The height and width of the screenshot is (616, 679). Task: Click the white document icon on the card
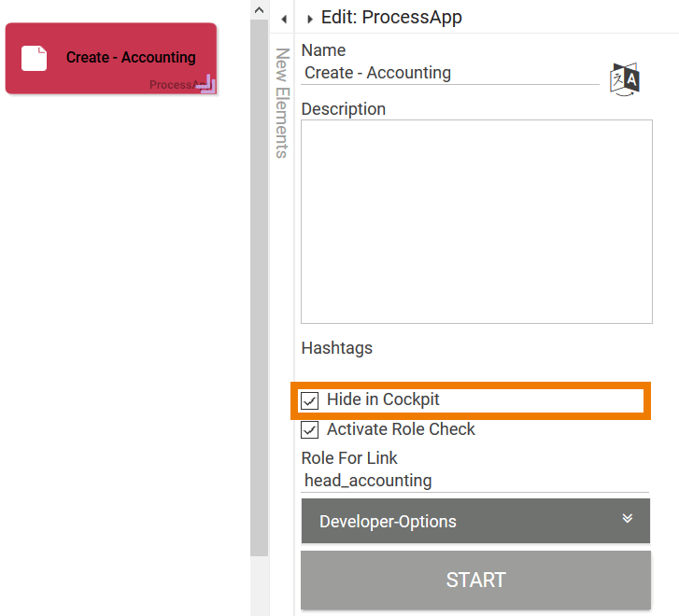point(35,58)
